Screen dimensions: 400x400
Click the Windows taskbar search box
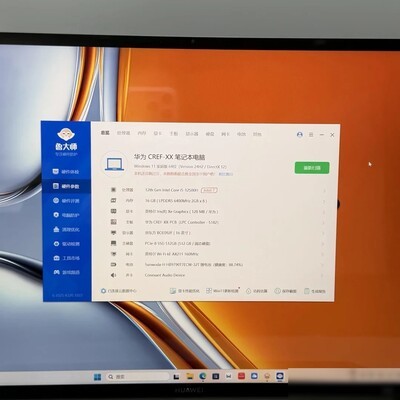coord(138,377)
